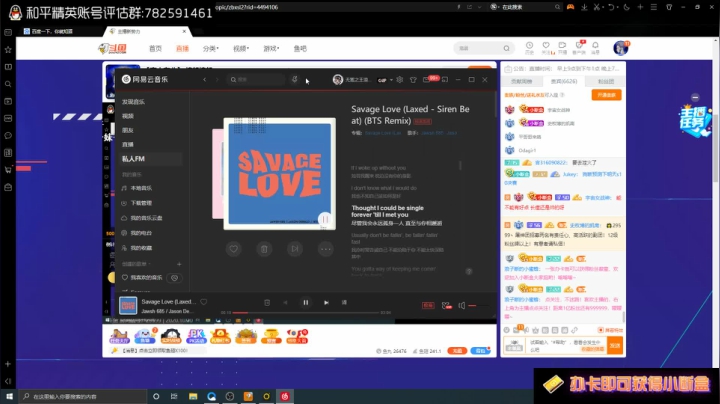Open 首页 on Douyu navigation
Image resolution: width=720 pixels, height=404 pixels.
click(155, 49)
